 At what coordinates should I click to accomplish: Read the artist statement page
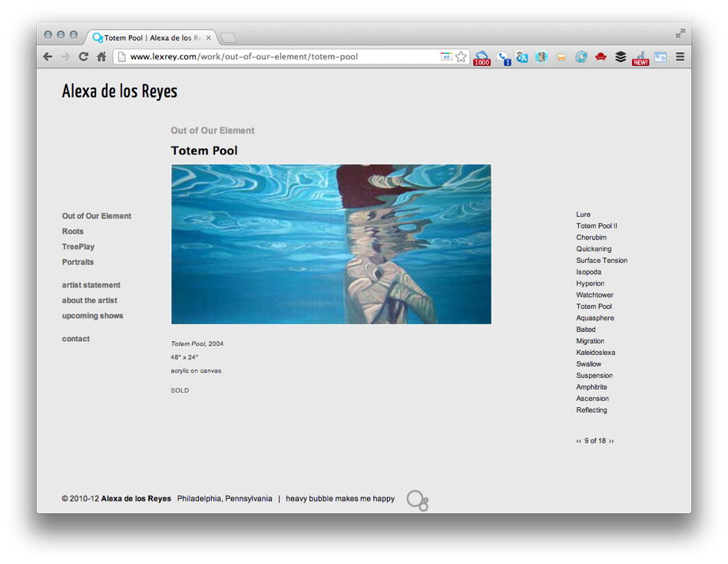[x=91, y=285]
